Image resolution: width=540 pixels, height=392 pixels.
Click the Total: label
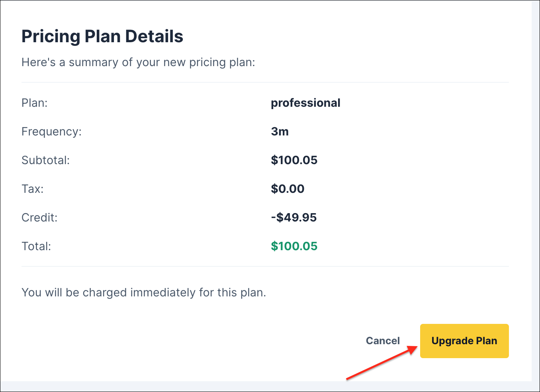[36, 246]
